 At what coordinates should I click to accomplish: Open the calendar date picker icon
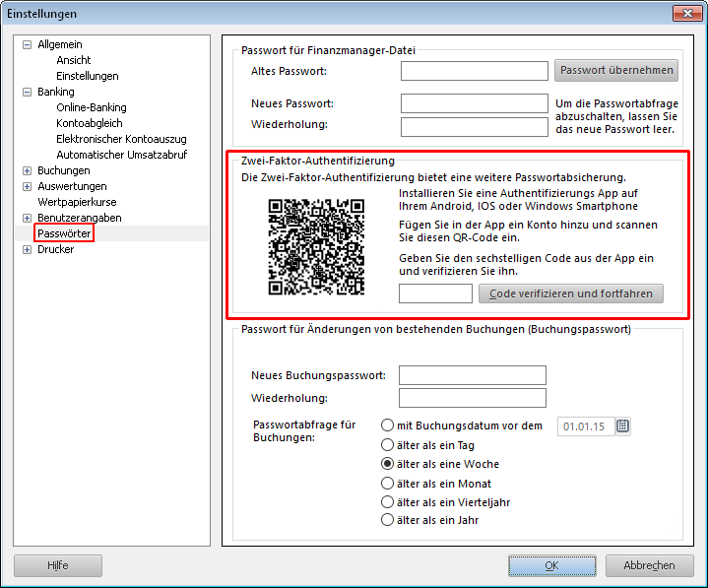click(x=622, y=426)
